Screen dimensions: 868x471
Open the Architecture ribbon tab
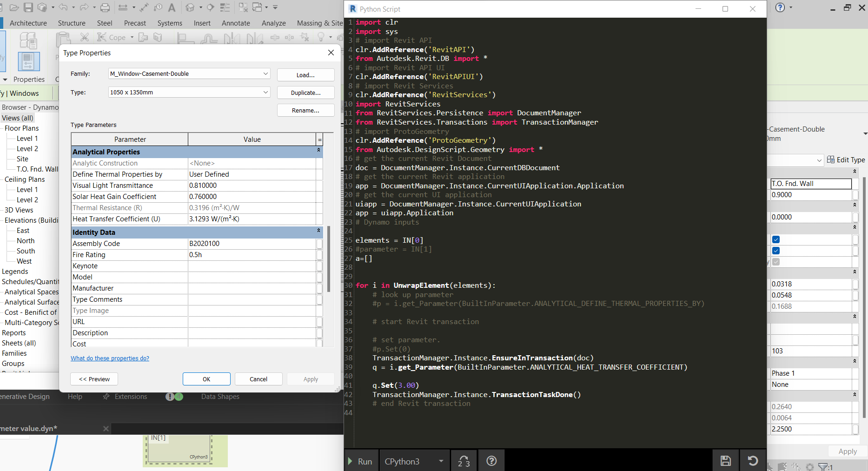pos(28,23)
